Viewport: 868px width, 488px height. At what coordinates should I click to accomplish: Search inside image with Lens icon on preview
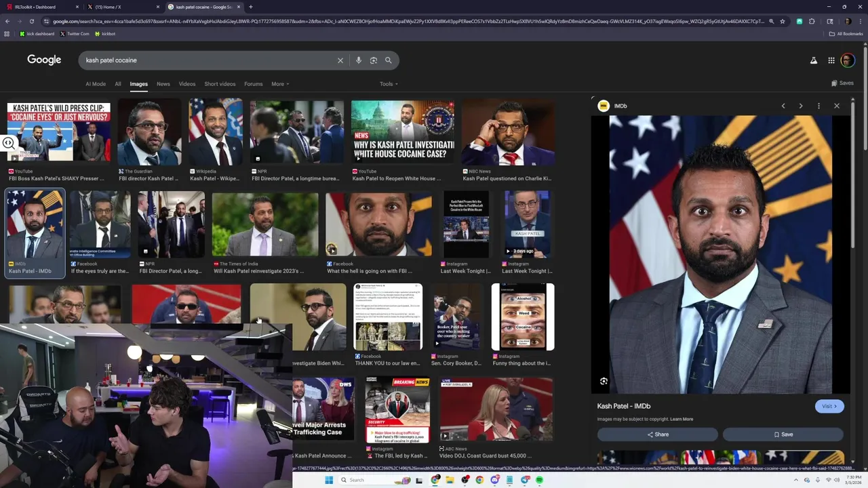(604, 381)
